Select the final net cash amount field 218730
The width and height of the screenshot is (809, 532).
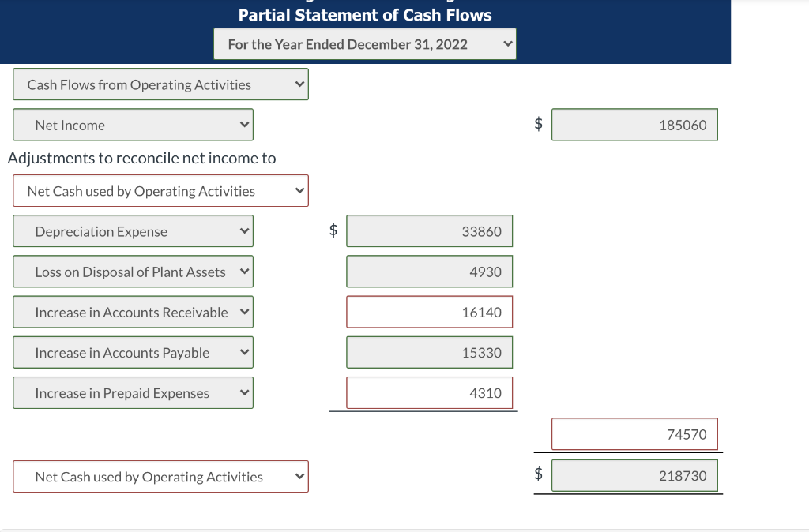[x=634, y=476]
